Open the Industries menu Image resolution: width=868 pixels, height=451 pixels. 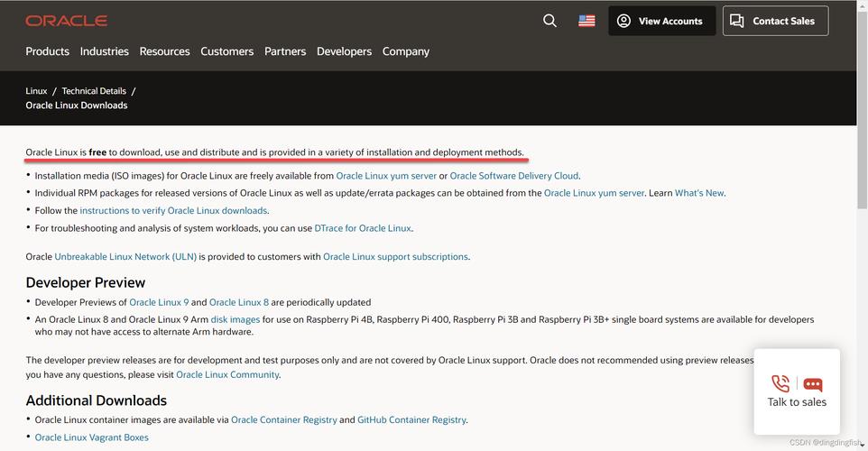coord(104,51)
